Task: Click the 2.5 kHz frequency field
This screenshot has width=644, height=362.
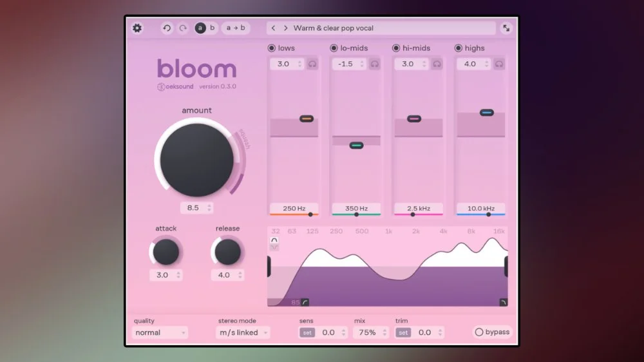Action: [x=419, y=208]
